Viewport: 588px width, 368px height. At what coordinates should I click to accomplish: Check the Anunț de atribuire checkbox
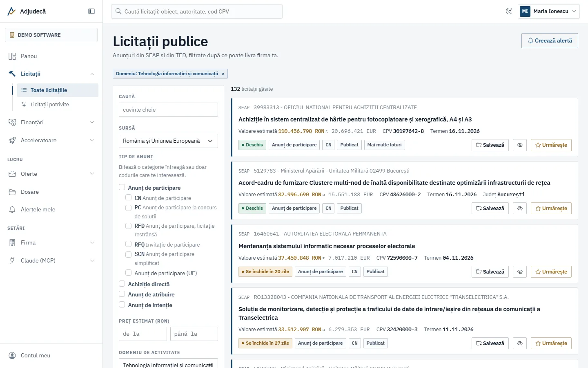[122, 294]
